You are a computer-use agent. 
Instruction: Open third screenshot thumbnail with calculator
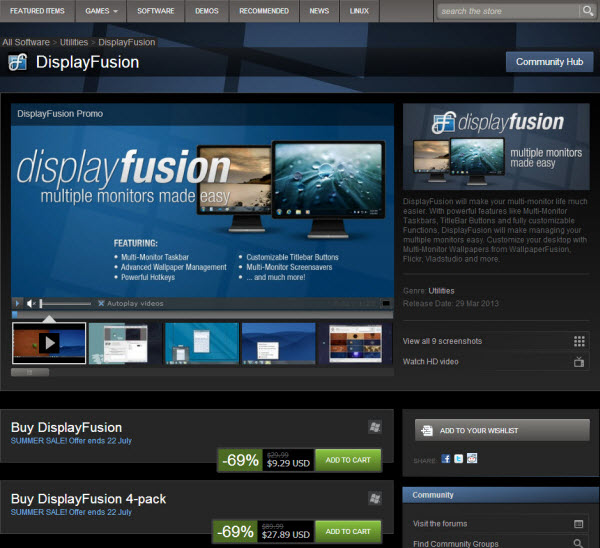click(x=202, y=343)
